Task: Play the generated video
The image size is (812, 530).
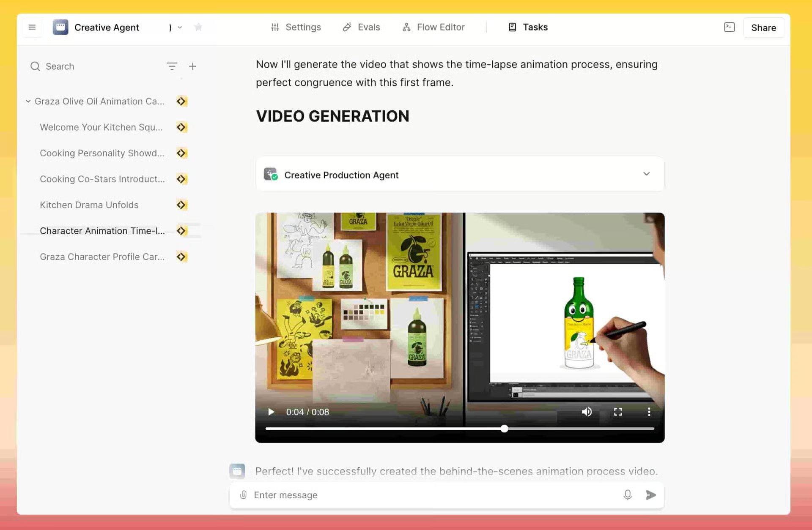Action: point(271,412)
